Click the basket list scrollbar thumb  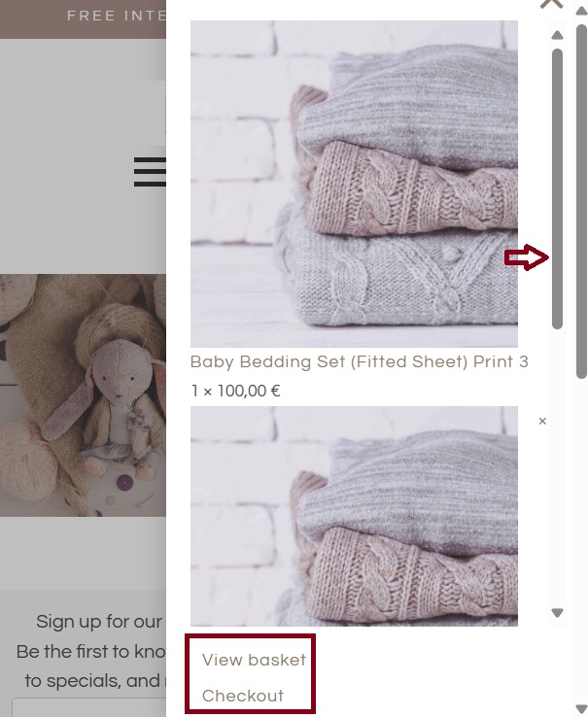pyautogui.click(x=557, y=188)
